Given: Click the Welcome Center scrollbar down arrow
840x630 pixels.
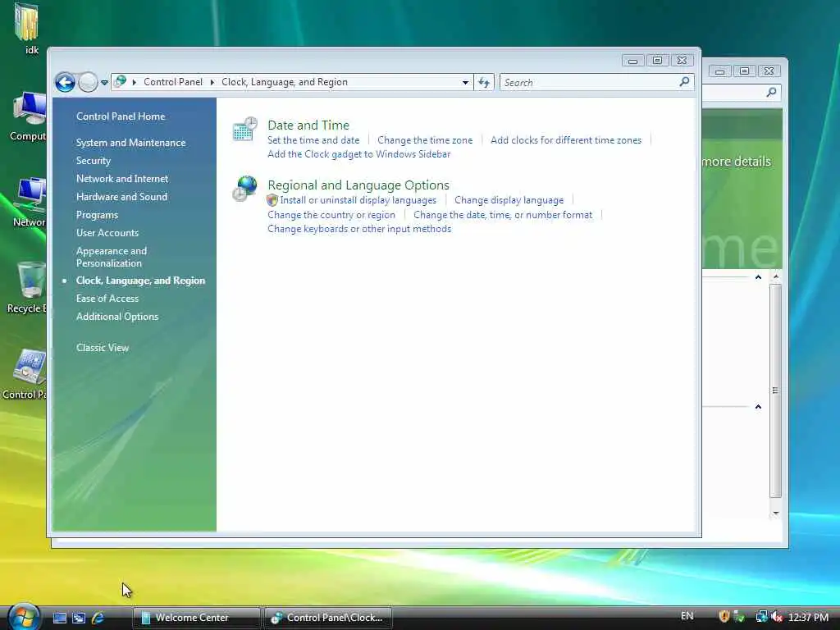Looking at the screenshot, I should pyautogui.click(x=776, y=514).
